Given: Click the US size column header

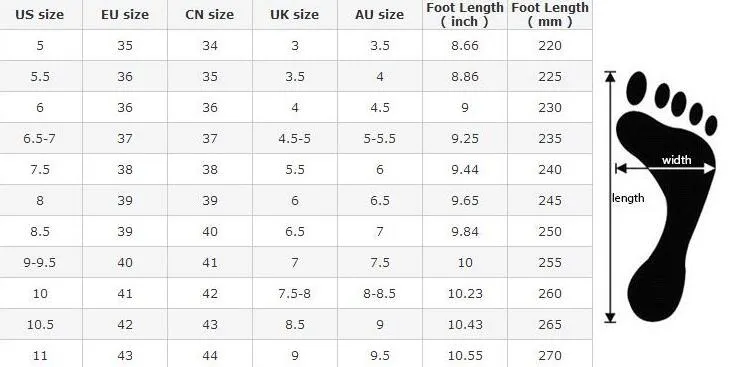Looking at the screenshot, I should click(41, 14).
